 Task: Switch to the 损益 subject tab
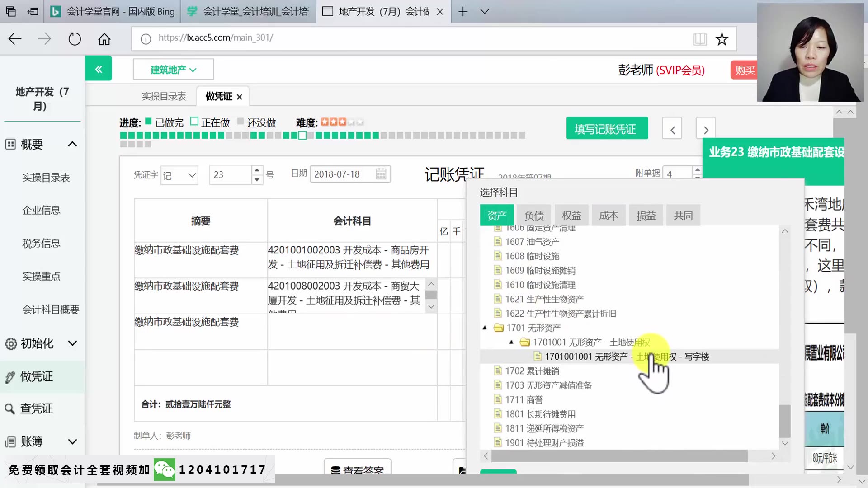(646, 216)
